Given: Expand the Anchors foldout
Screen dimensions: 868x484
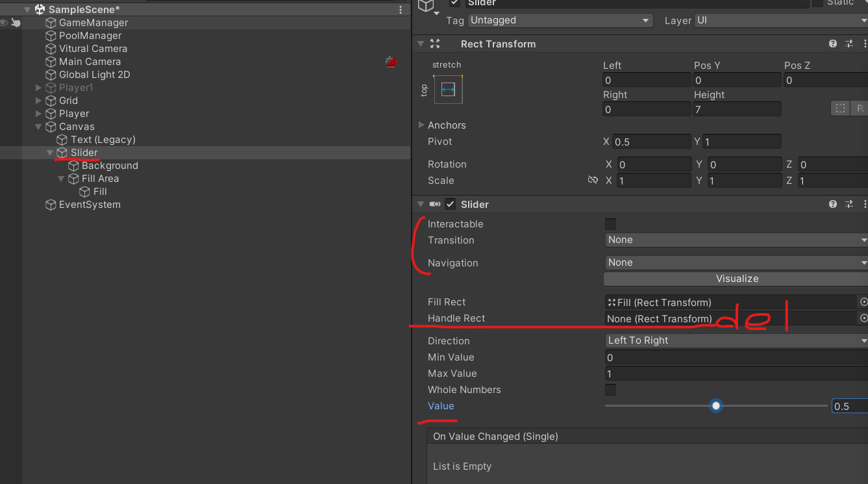Looking at the screenshot, I should tap(422, 125).
